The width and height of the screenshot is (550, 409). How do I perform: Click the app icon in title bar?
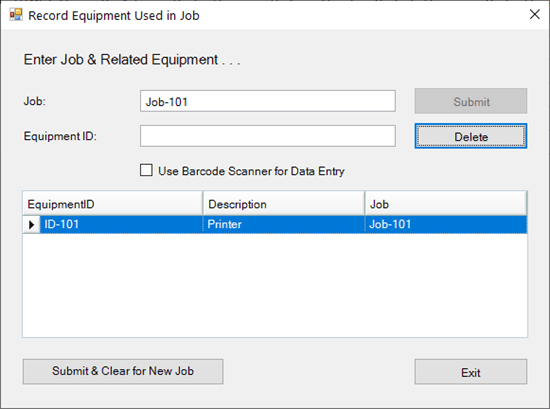click(16, 15)
